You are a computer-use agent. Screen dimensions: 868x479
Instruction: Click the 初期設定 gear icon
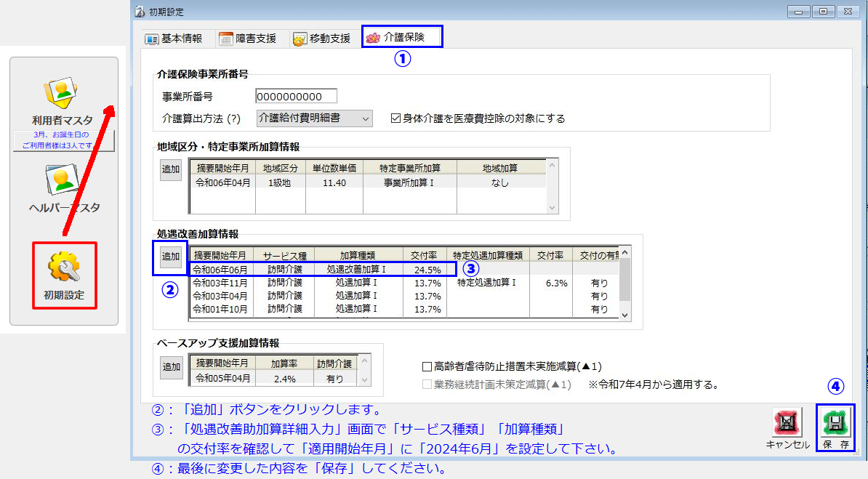(64, 269)
